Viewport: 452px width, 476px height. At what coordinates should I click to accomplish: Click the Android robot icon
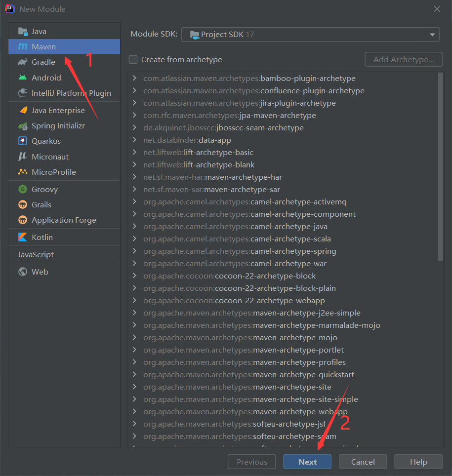[23, 78]
